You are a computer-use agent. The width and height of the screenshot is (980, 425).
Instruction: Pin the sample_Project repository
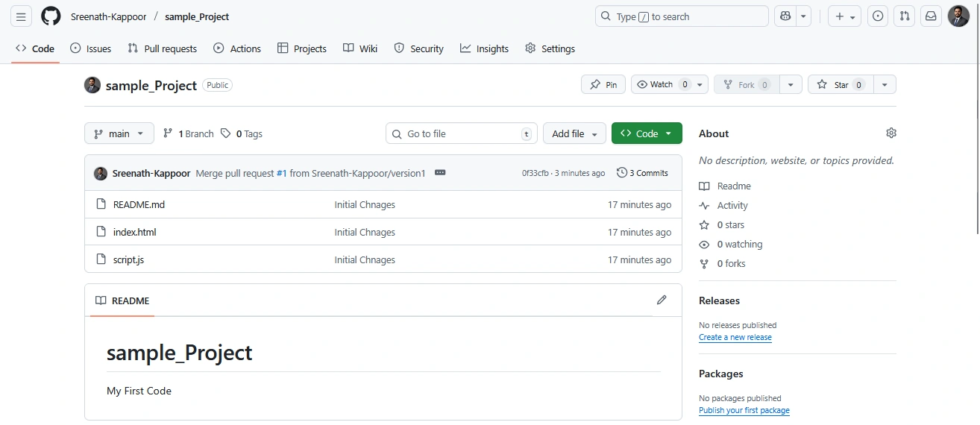(603, 85)
